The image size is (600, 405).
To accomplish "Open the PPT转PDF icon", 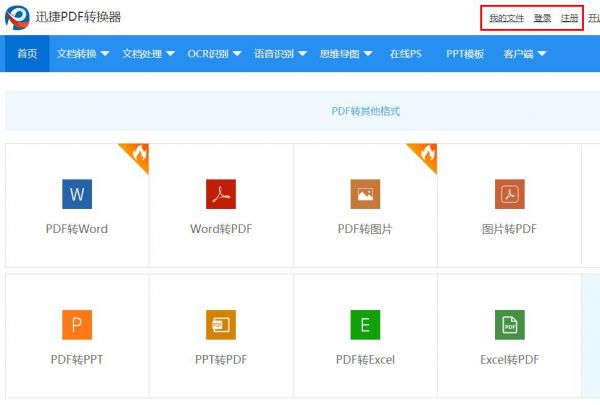I will (221, 325).
